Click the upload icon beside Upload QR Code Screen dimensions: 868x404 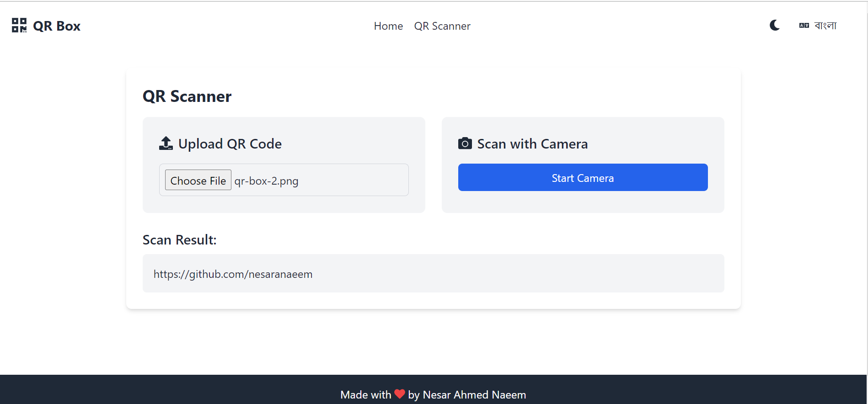point(166,144)
